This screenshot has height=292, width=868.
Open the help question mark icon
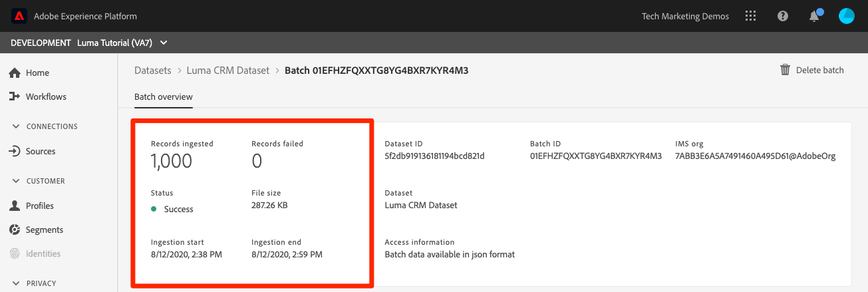pos(783,16)
